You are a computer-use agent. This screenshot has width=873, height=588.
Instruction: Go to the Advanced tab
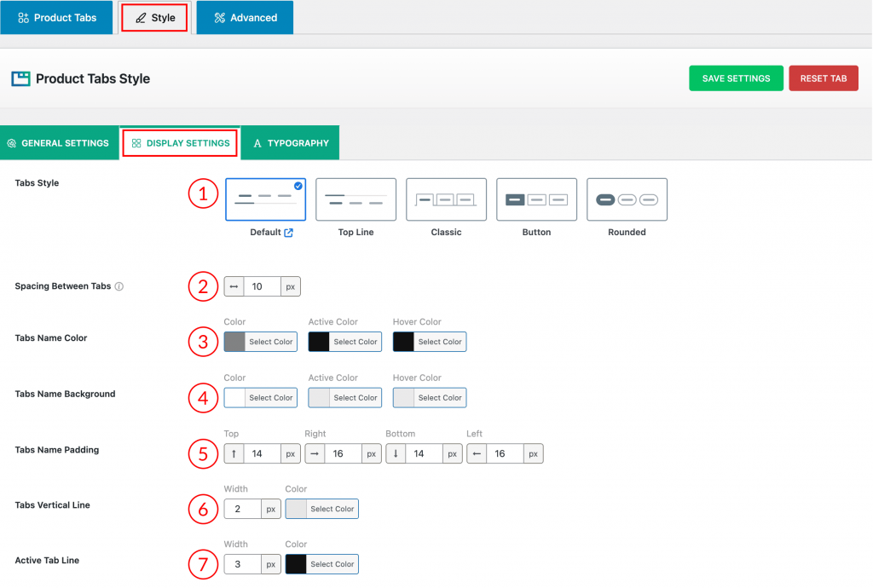[245, 18]
